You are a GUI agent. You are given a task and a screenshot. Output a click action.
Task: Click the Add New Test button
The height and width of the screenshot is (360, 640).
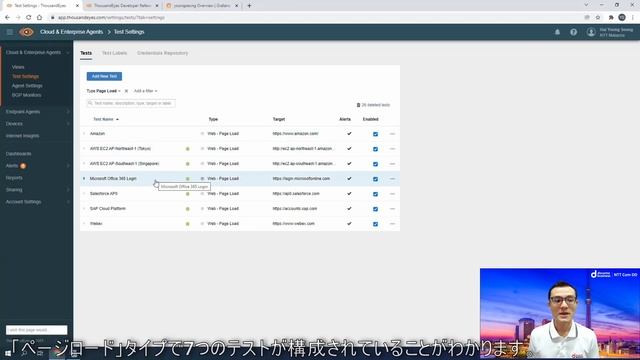pos(104,76)
